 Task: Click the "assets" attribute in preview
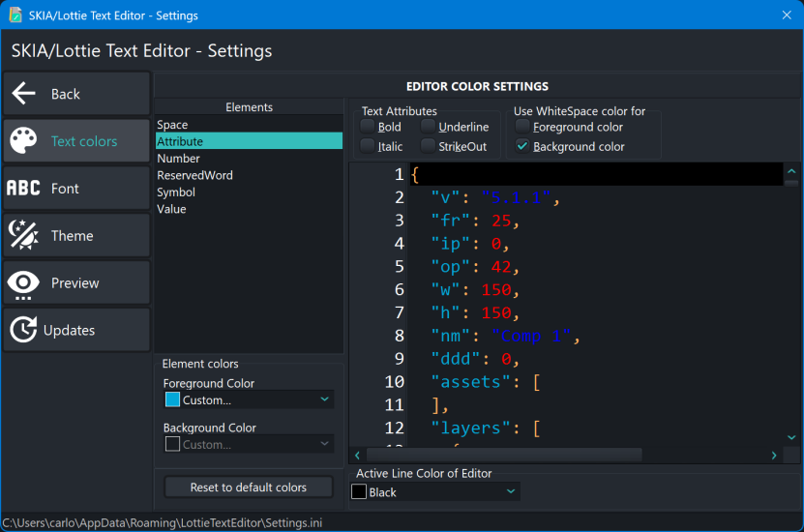(x=470, y=382)
